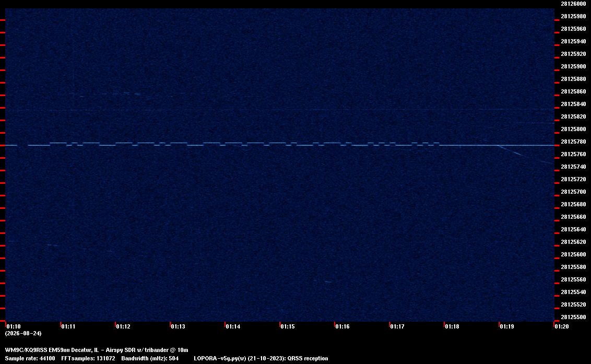Click the 28125700 frequency label
Screen dimensions: 591x364
[573, 192]
